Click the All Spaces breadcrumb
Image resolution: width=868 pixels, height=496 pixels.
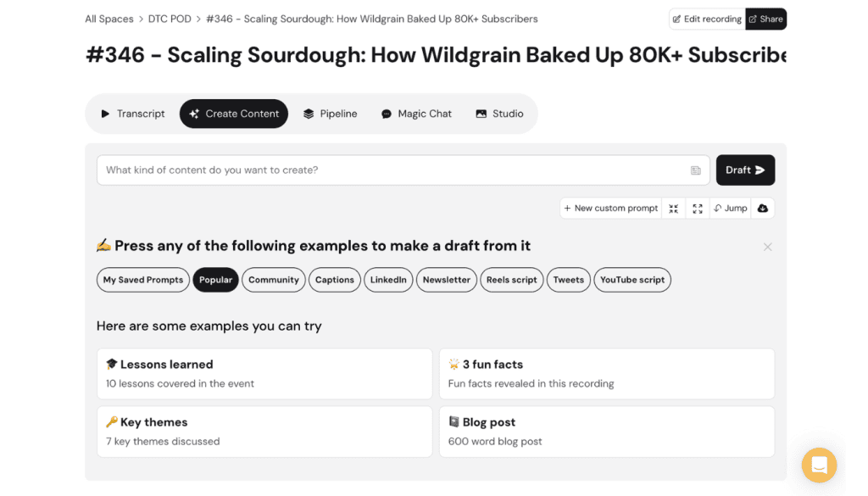pyautogui.click(x=108, y=19)
